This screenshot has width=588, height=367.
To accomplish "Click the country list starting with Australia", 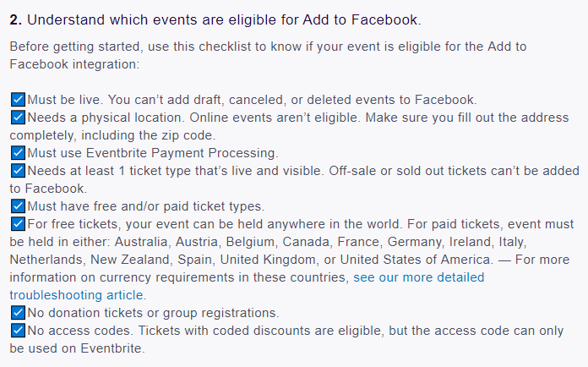I will coord(321,242).
